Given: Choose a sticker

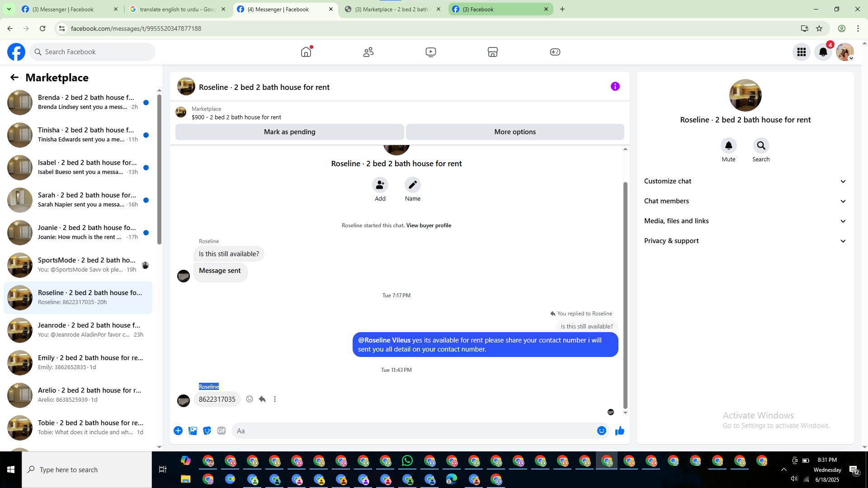Looking at the screenshot, I should (207, 431).
